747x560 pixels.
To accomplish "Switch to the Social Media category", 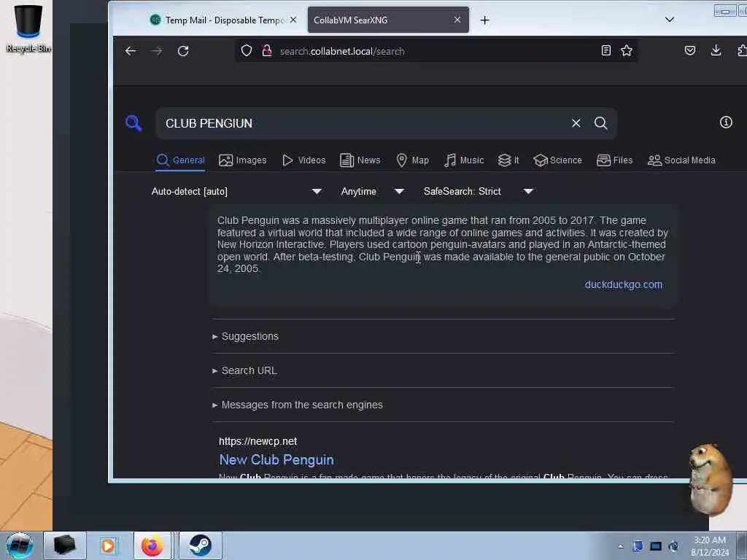I will 681,160.
